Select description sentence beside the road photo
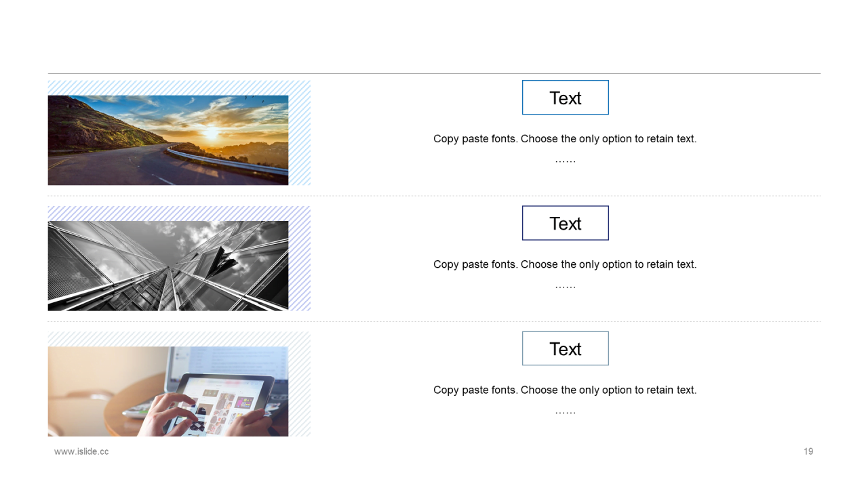The width and height of the screenshot is (868, 488). 565,139
